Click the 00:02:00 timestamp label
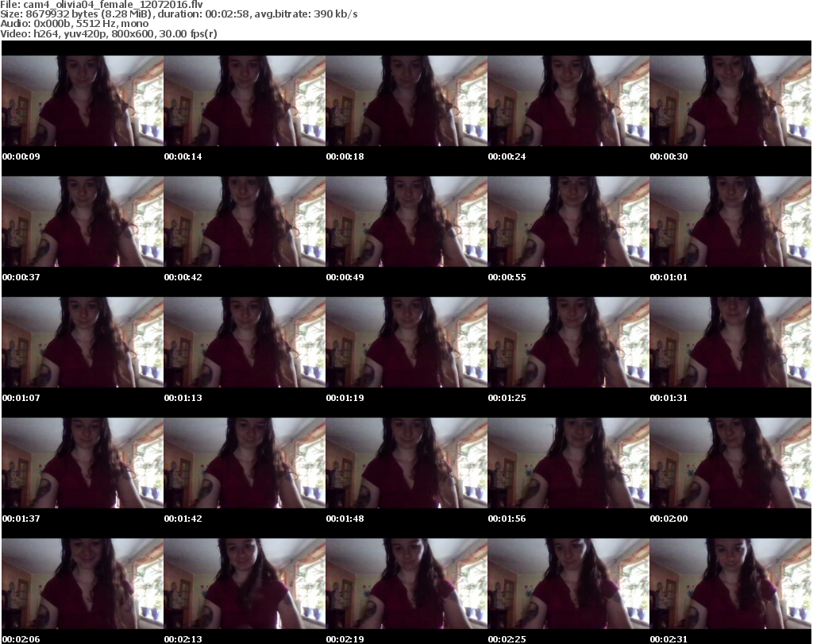Viewport: 813px width, 644px height. 669,519
